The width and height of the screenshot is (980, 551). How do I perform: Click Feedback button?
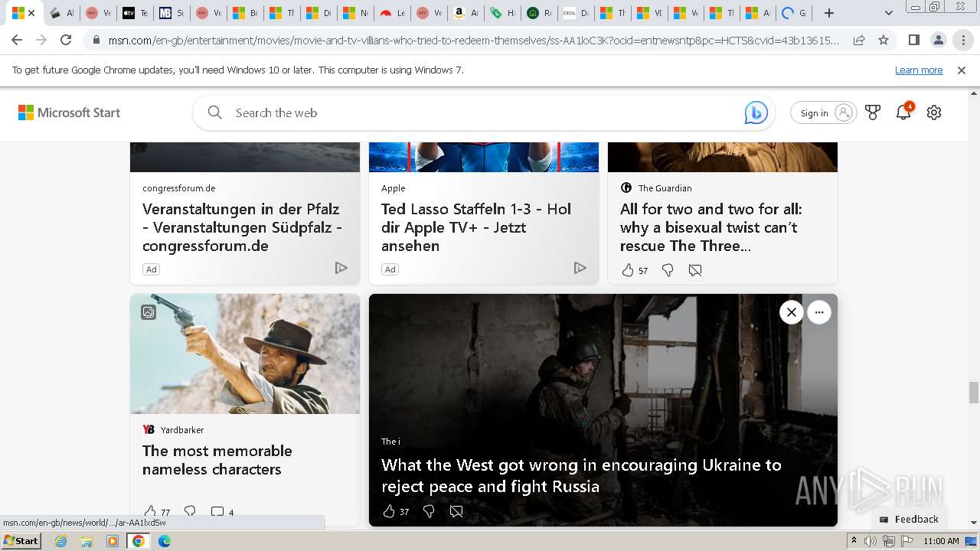coord(909,519)
